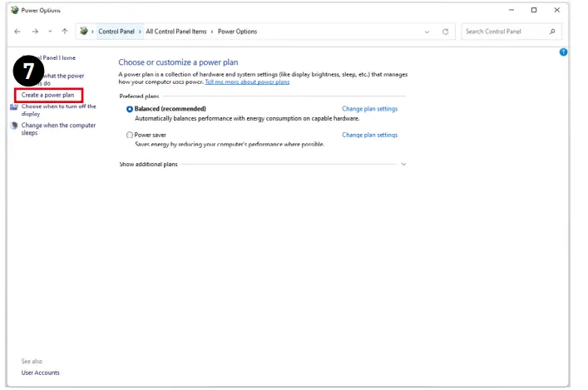Click the forward navigation arrow
The height and width of the screenshot is (390, 588).
coord(34,32)
